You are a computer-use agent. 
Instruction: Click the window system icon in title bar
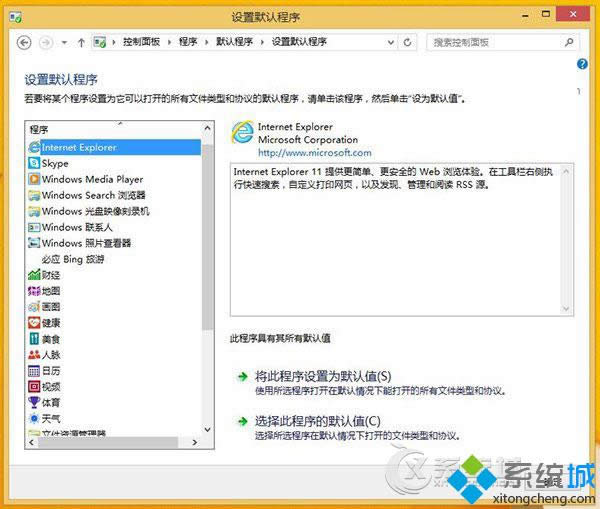coord(16,17)
